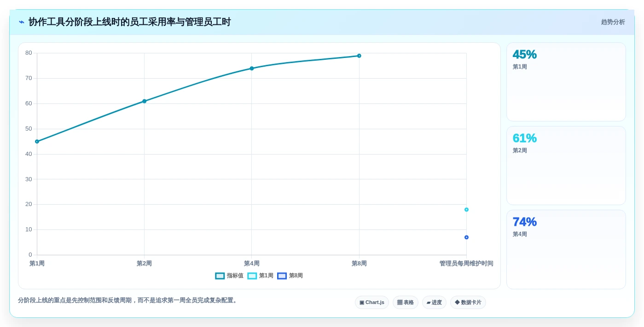Click the lightning icon beside the title
This screenshot has width=644, height=327.
22,22
